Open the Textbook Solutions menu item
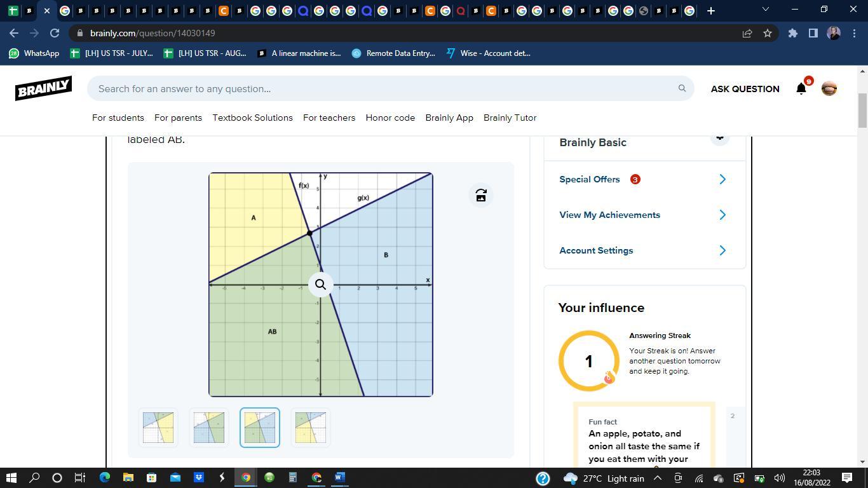This screenshot has height=488, width=868. [252, 118]
